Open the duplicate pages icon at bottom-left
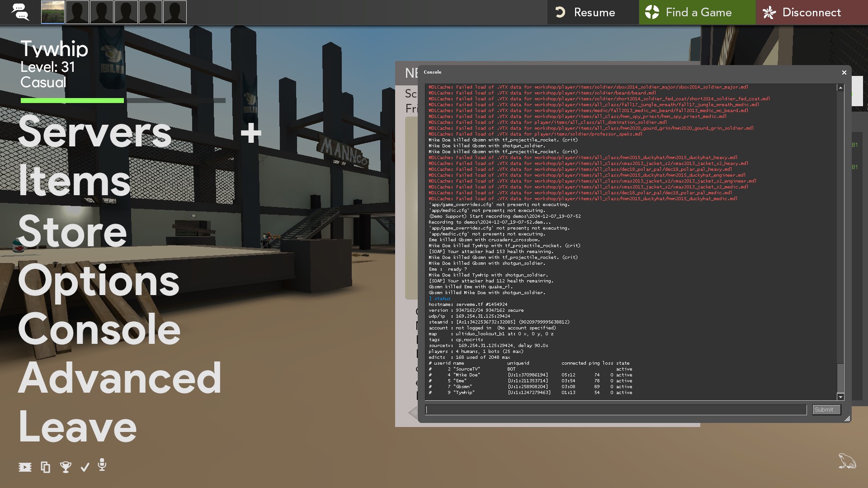 click(46, 467)
